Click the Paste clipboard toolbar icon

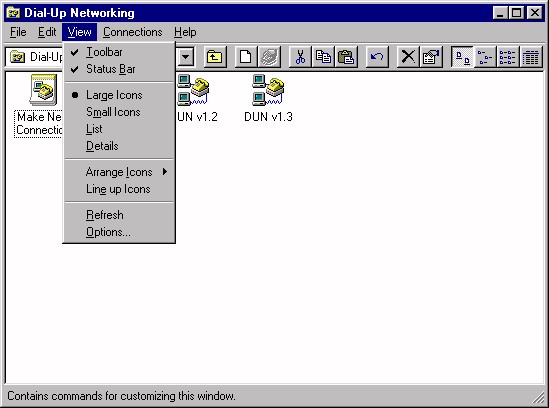346,56
